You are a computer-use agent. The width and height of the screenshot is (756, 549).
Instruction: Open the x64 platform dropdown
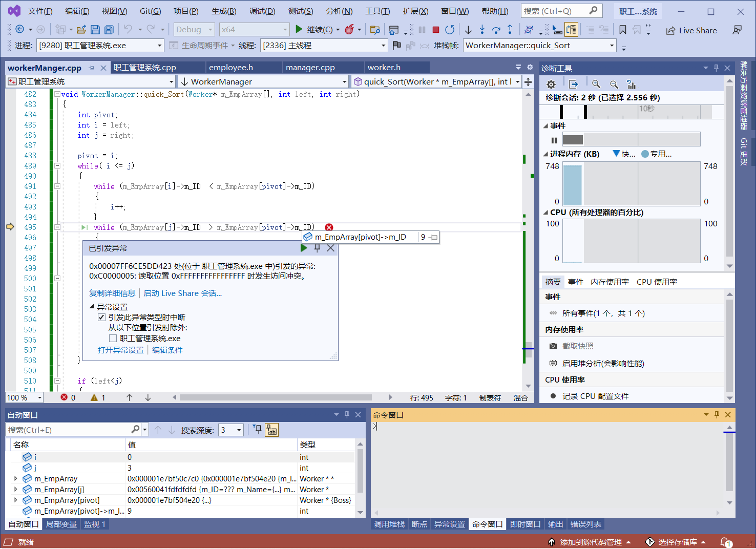(254, 30)
